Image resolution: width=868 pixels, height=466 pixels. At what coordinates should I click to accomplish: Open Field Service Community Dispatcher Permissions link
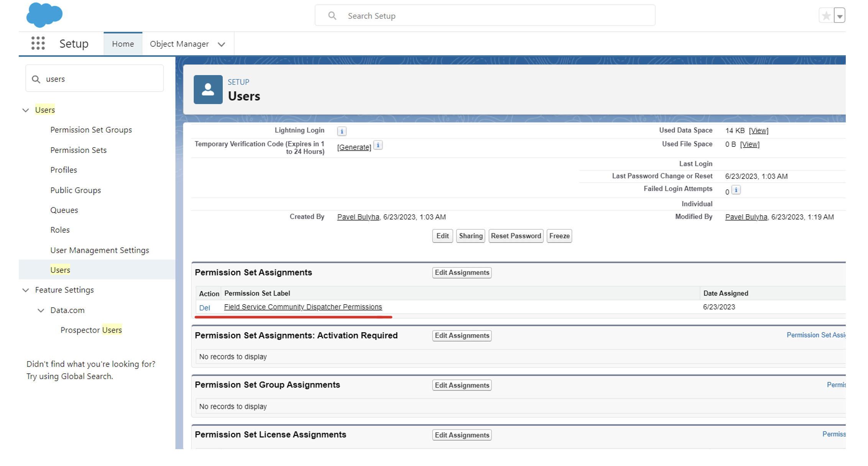(x=302, y=307)
